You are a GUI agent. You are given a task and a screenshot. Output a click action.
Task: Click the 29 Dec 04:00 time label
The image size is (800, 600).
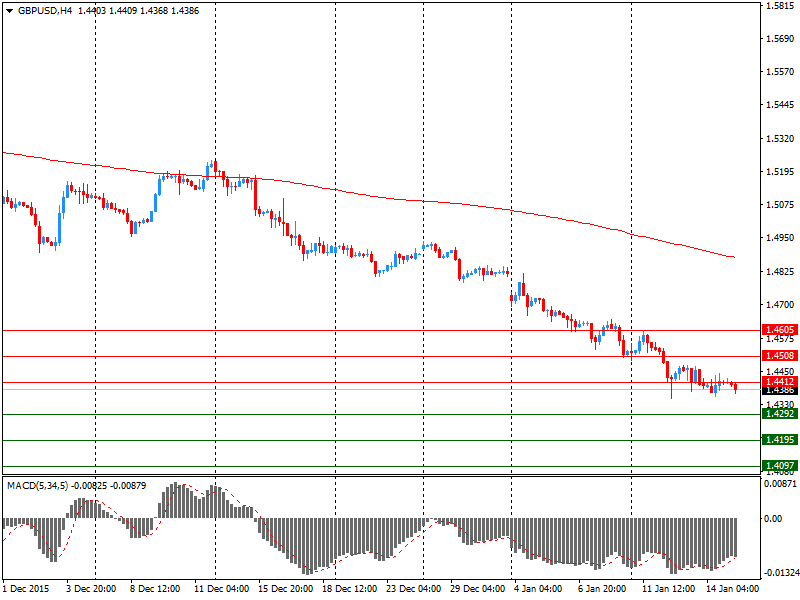tap(478, 589)
